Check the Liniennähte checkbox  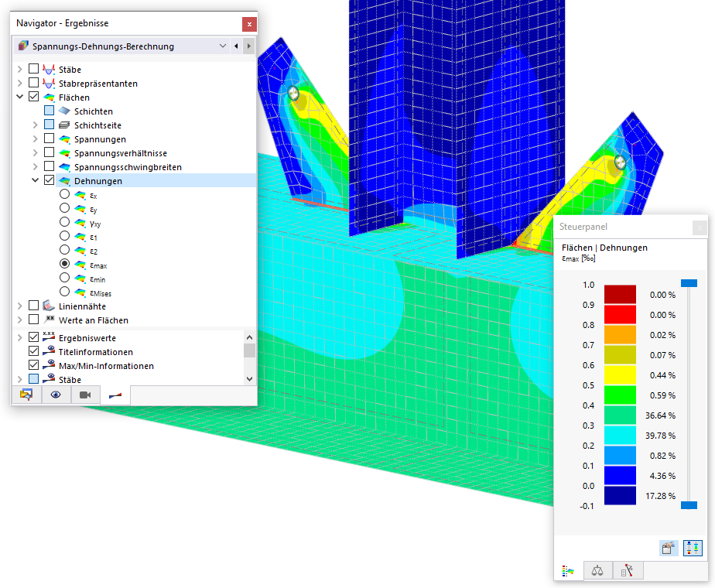34,306
